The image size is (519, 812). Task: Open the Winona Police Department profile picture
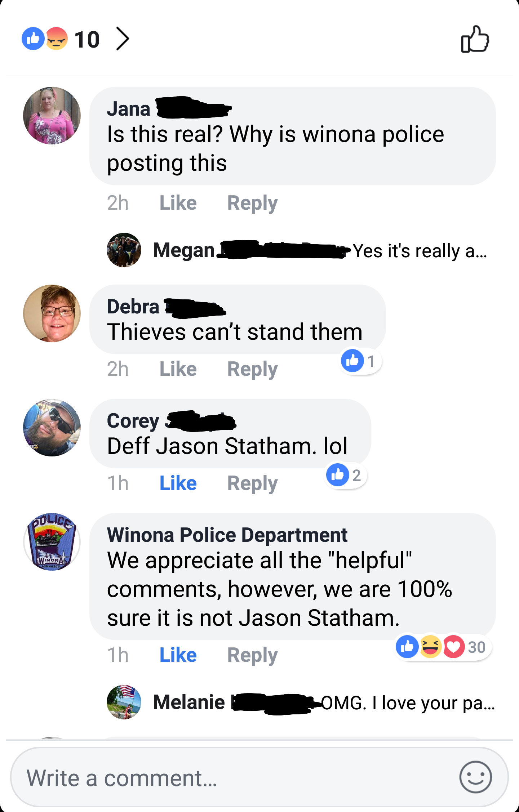[x=52, y=541]
